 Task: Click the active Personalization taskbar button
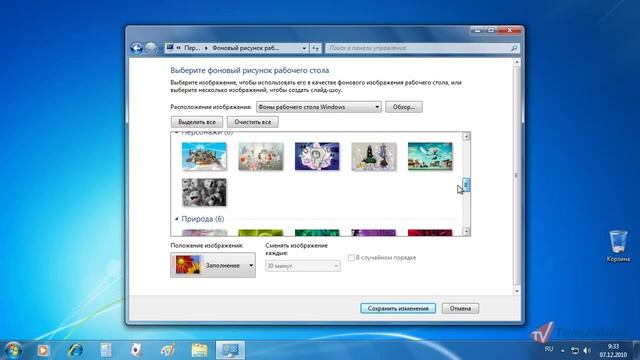coord(230,350)
